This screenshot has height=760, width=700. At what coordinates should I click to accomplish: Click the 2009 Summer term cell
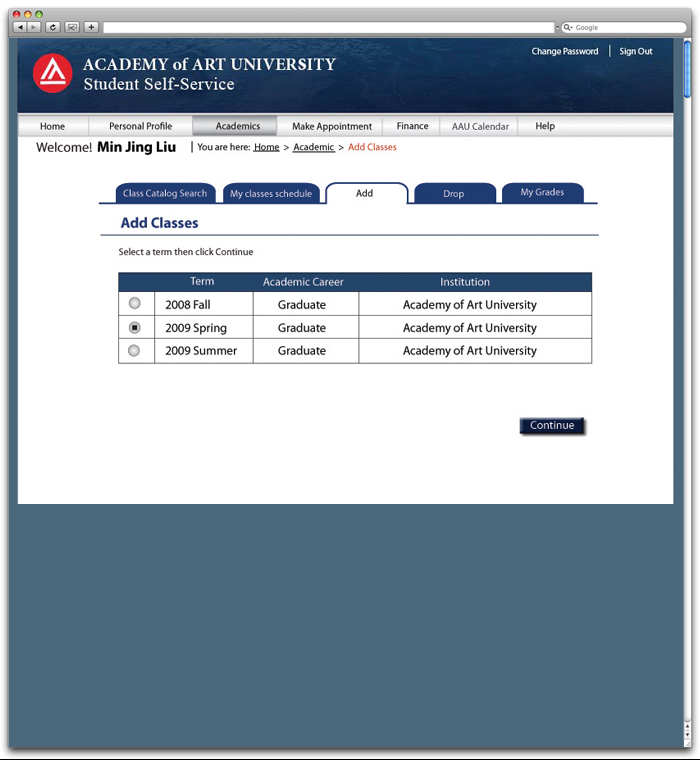click(x=204, y=350)
